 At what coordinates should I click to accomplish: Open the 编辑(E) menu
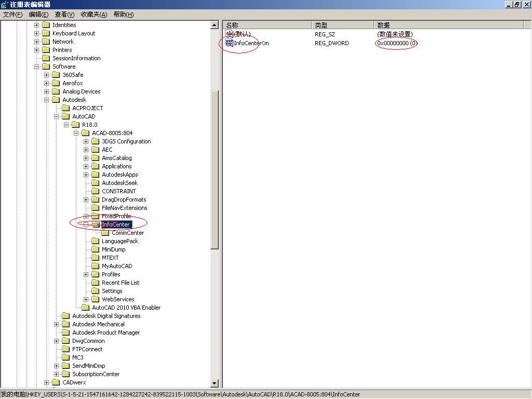click(x=38, y=14)
